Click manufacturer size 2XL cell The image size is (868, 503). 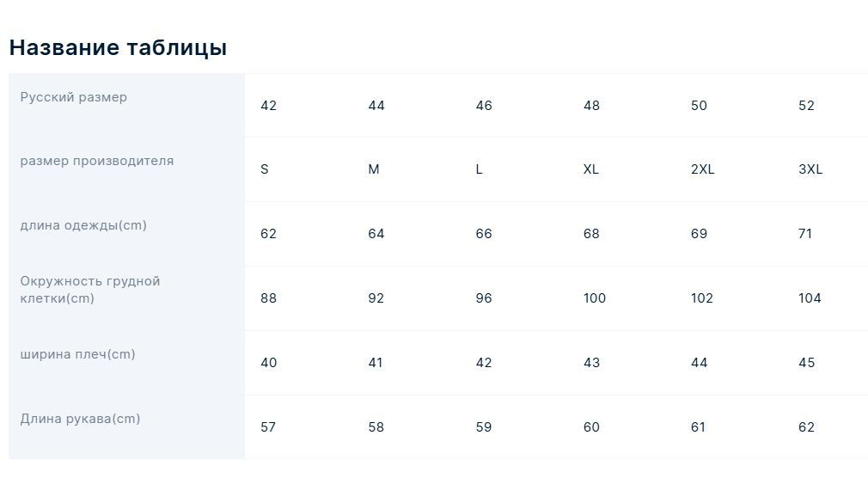point(702,169)
